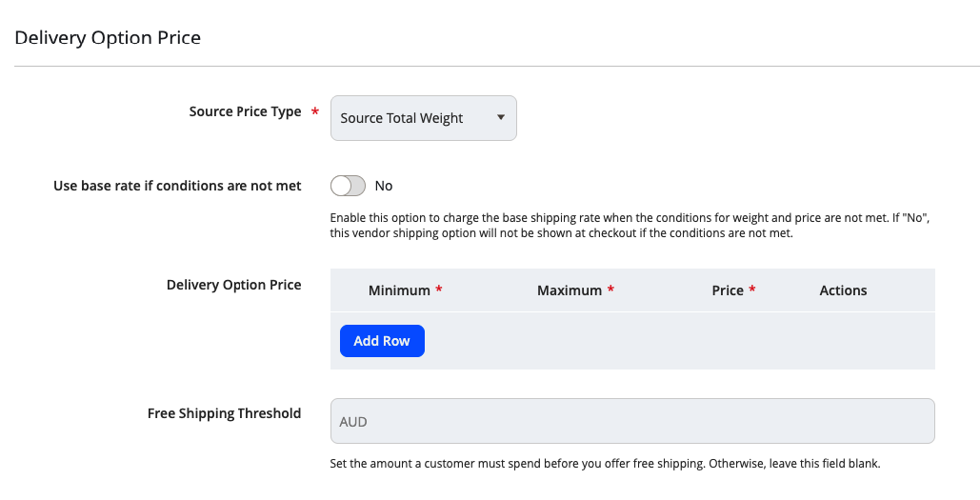Viewport: 980px width, 500px height.
Task: Click the "No" label next to the toggle
Action: pyautogui.click(x=384, y=186)
